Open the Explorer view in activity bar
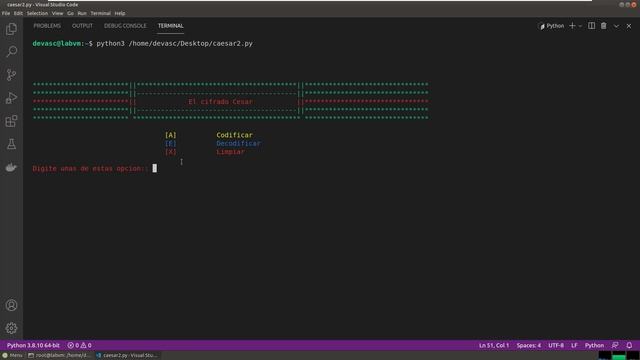 tap(11, 29)
